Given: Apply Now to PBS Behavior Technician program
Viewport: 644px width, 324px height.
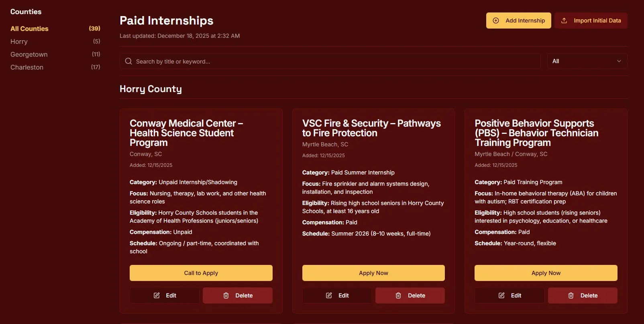Looking at the screenshot, I should [x=546, y=273].
